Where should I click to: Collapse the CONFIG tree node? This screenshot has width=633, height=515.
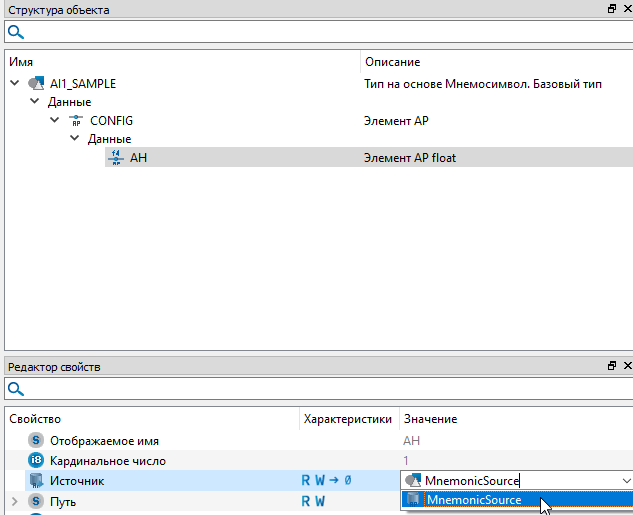[55, 121]
